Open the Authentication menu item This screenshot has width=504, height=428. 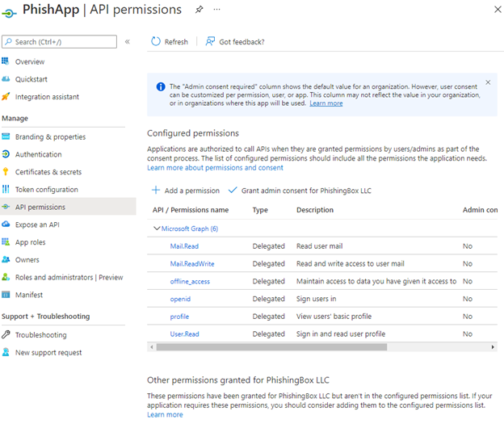(x=38, y=154)
